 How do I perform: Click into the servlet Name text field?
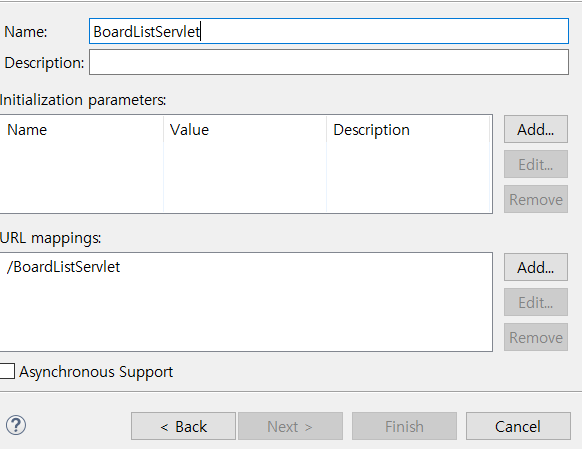coord(329,31)
